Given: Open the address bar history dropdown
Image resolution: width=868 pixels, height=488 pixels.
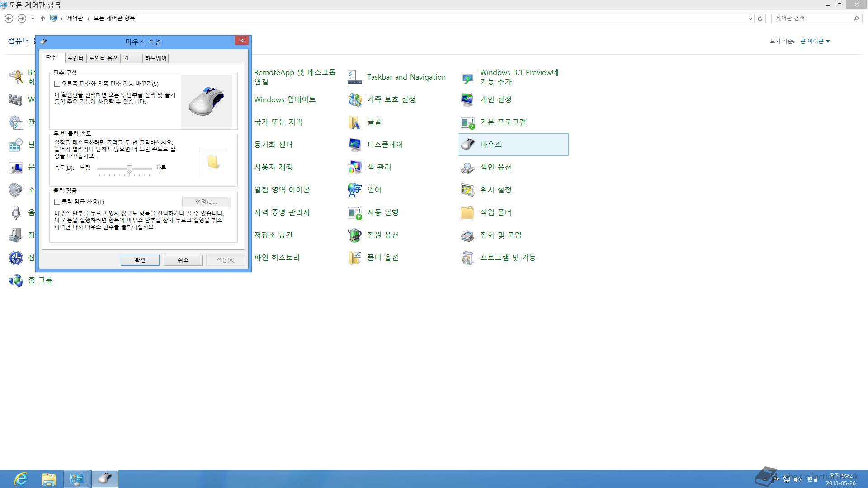Looking at the screenshot, I should (x=750, y=19).
